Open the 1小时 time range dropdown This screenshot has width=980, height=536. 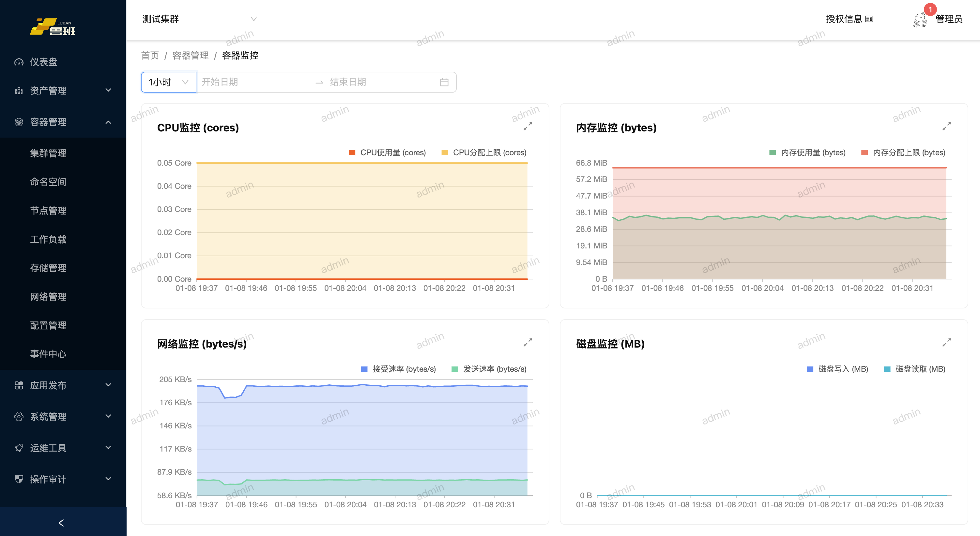[x=169, y=82]
